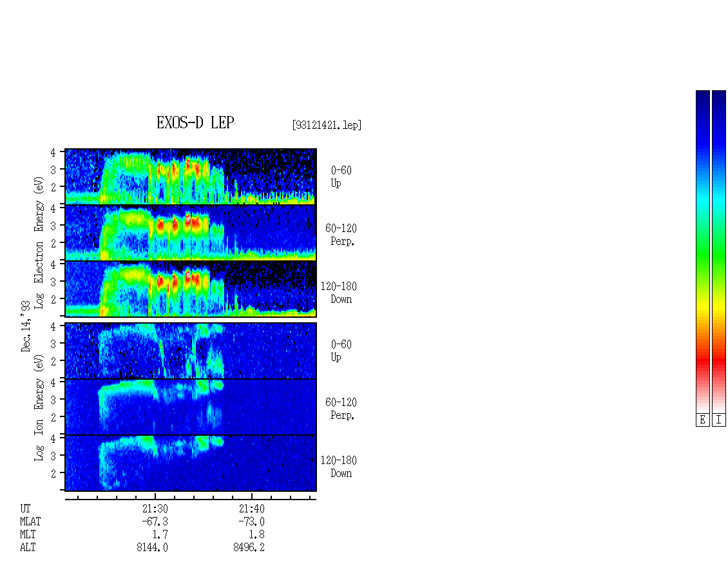Click the EXOS-D LEP plot title
The image size is (728, 564).
195,122
